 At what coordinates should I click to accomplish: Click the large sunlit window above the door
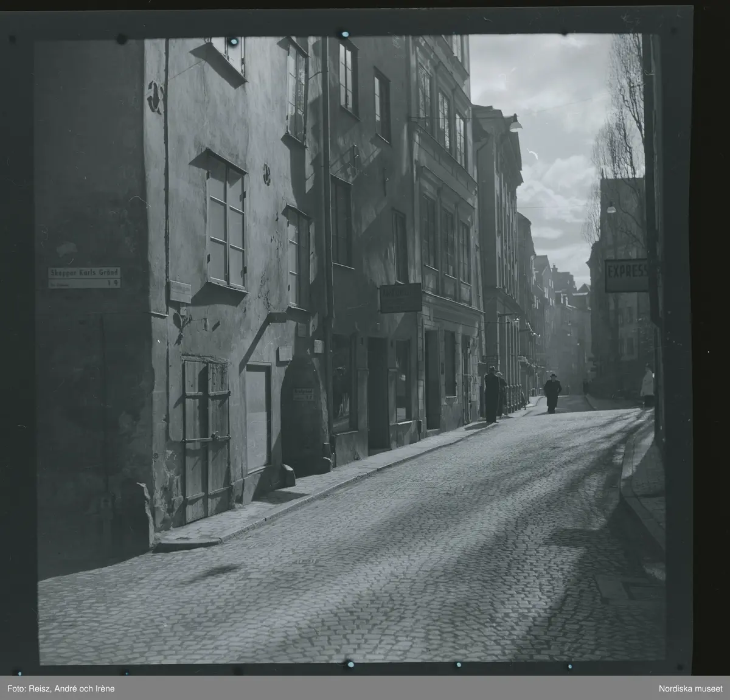[x=226, y=222]
